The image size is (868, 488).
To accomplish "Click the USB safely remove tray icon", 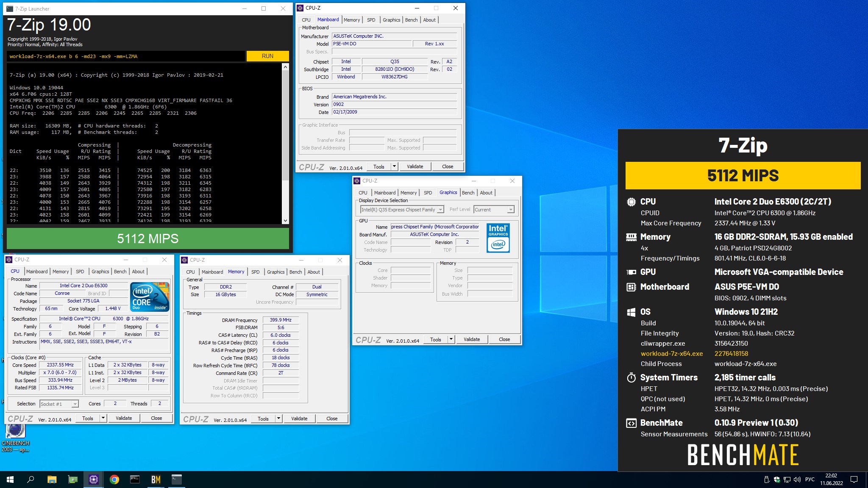I will (x=767, y=480).
